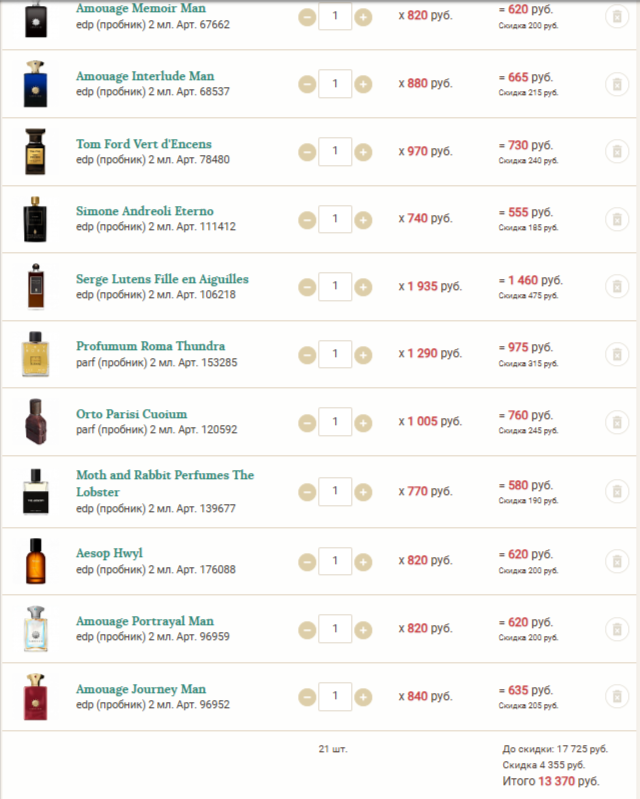
Task: Click quantity field for Aesop Hwyl
Action: pos(335,561)
